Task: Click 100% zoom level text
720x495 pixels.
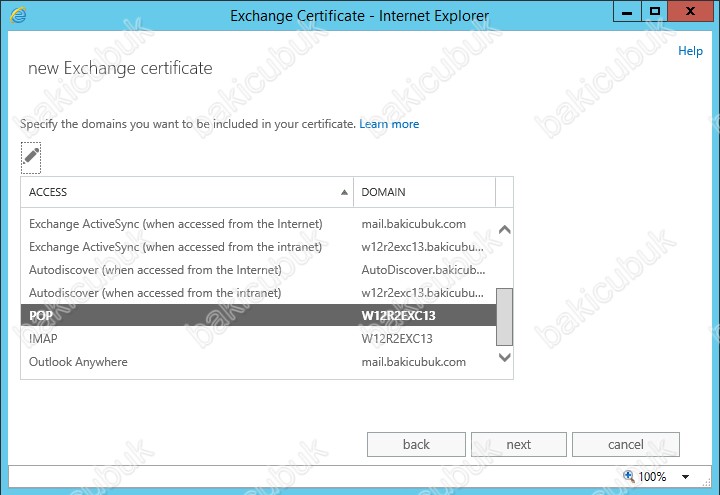Action: [x=652, y=477]
